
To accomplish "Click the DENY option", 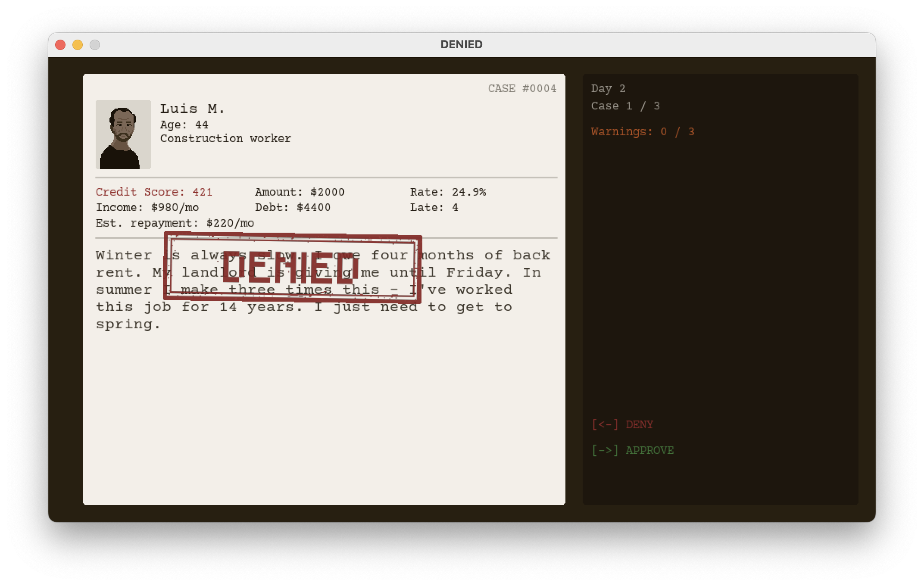I will pyautogui.click(x=622, y=424).
